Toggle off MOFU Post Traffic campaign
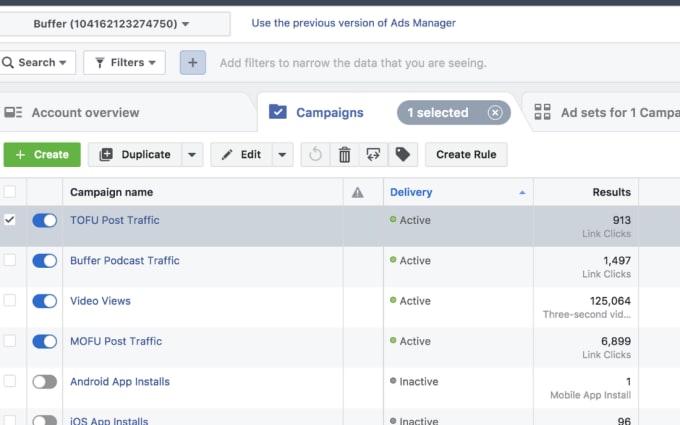 45,341
